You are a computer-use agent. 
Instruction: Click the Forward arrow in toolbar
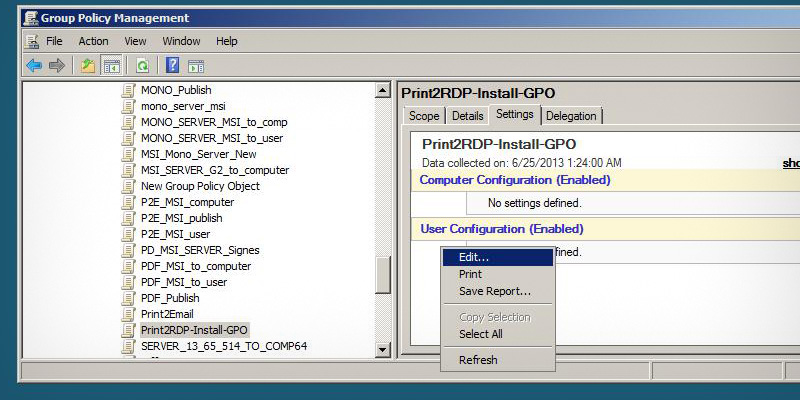(x=57, y=66)
